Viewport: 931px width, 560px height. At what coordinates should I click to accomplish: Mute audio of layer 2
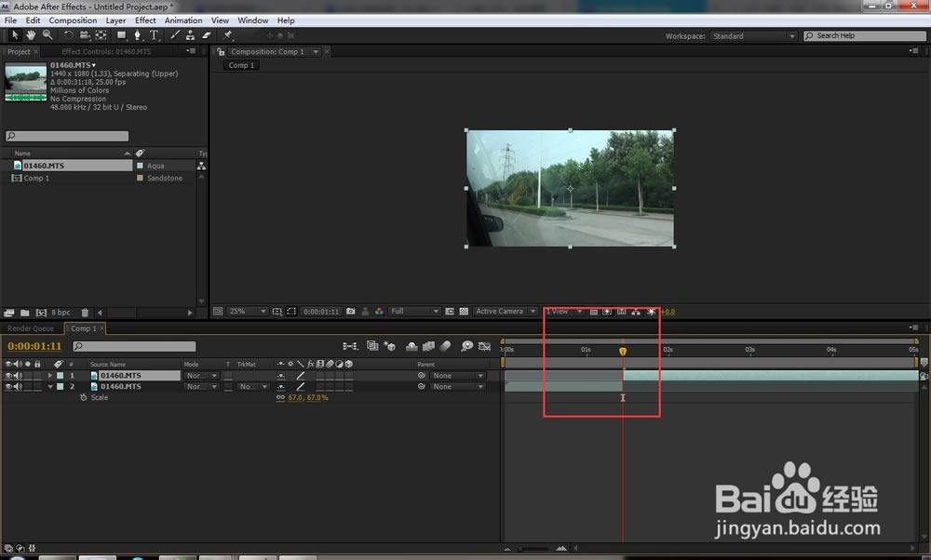pyautogui.click(x=17, y=386)
